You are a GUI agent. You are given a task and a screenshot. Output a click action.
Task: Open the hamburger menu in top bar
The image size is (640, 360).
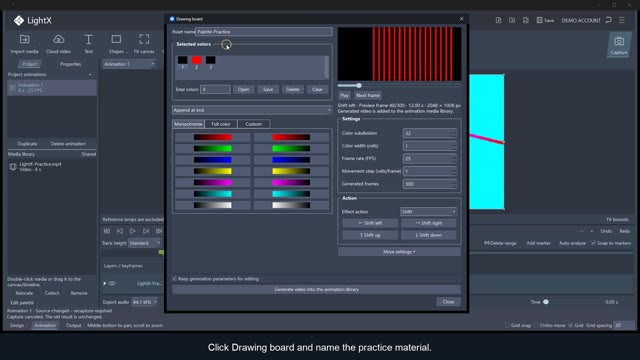tap(621, 20)
